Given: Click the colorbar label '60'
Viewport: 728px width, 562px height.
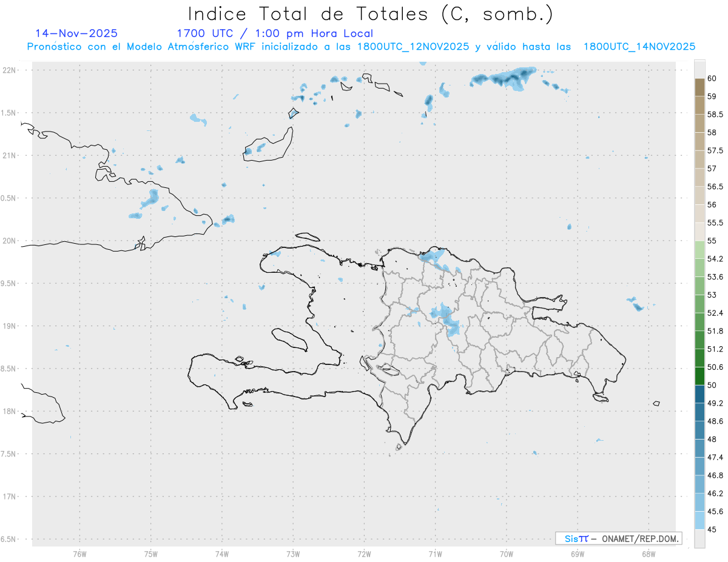Looking at the screenshot, I should coord(712,78).
